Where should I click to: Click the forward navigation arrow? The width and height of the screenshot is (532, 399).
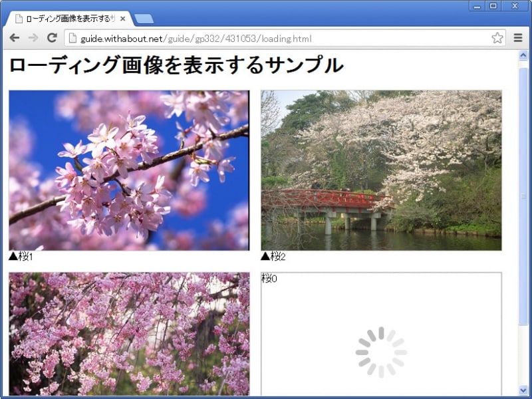(x=32, y=39)
